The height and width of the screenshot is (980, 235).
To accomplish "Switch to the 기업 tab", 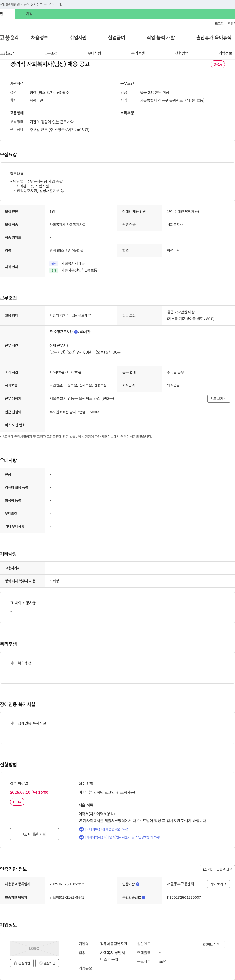I will pos(29,14).
